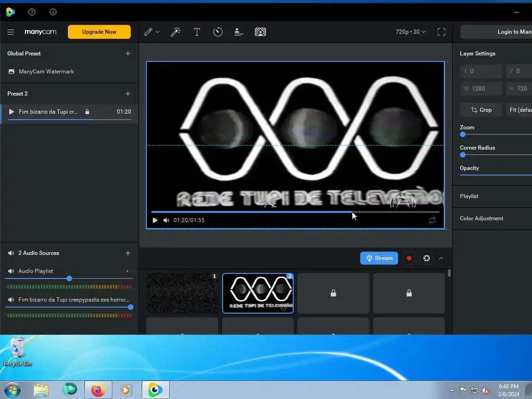The width and height of the screenshot is (532, 399).
Task: Show hidden system tray icons
Action: coord(452,391)
